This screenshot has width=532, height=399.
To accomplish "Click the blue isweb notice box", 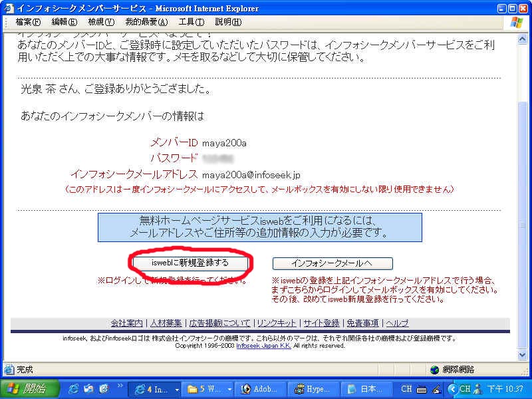I will (x=260, y=227).
